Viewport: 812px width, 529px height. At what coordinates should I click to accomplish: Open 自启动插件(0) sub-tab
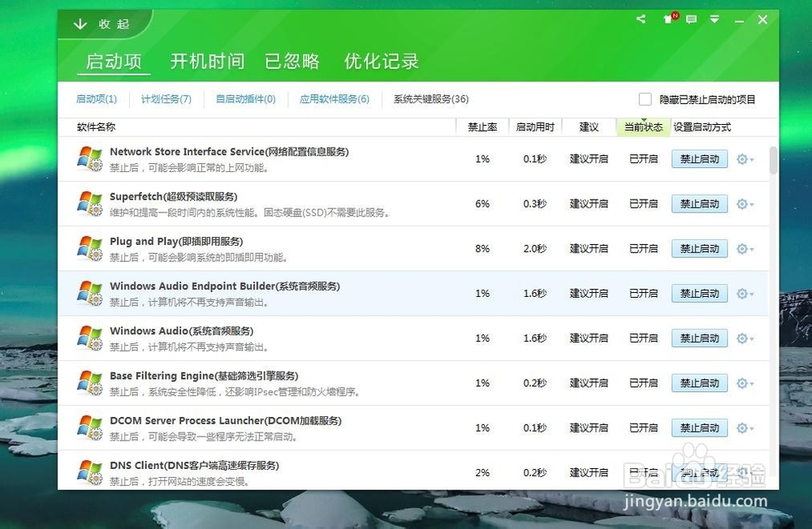click(x=245, y=99)
